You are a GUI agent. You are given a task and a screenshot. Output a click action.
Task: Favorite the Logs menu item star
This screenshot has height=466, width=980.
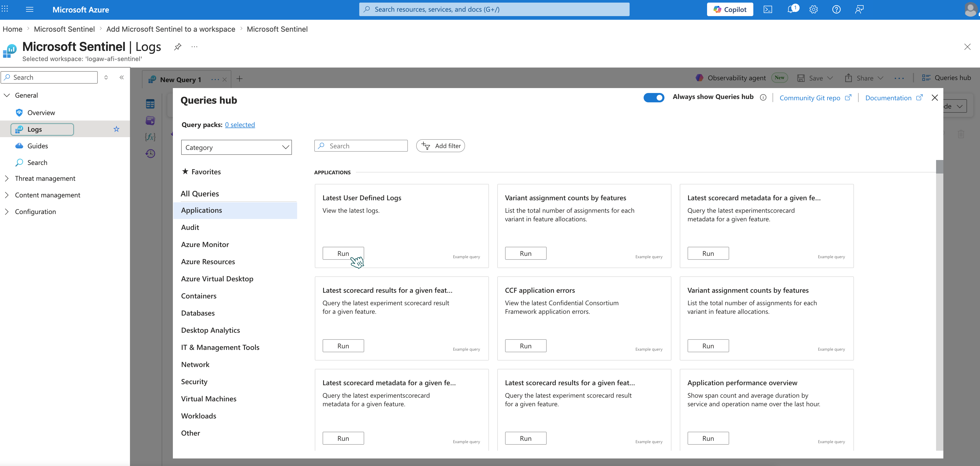pyautogui.click(x=116, y=129)
